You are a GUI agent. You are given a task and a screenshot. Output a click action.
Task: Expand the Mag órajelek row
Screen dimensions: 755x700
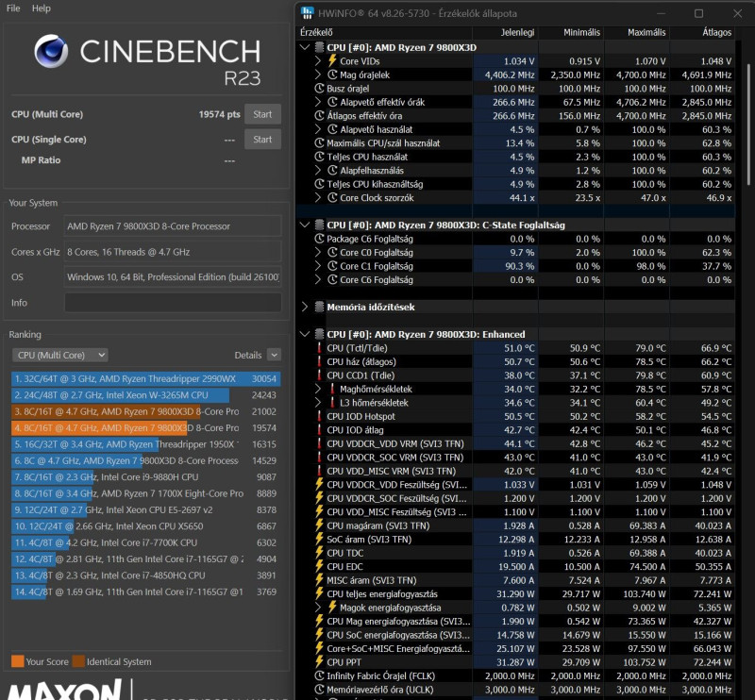click(318, 75)
